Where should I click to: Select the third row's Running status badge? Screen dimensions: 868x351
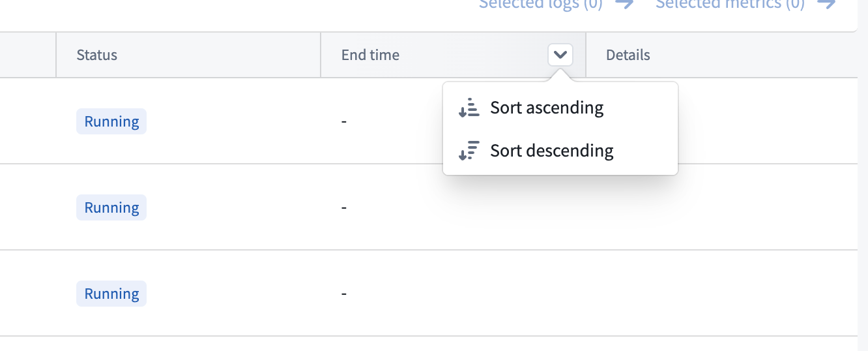pyautogui.click(x=111, y=294)
